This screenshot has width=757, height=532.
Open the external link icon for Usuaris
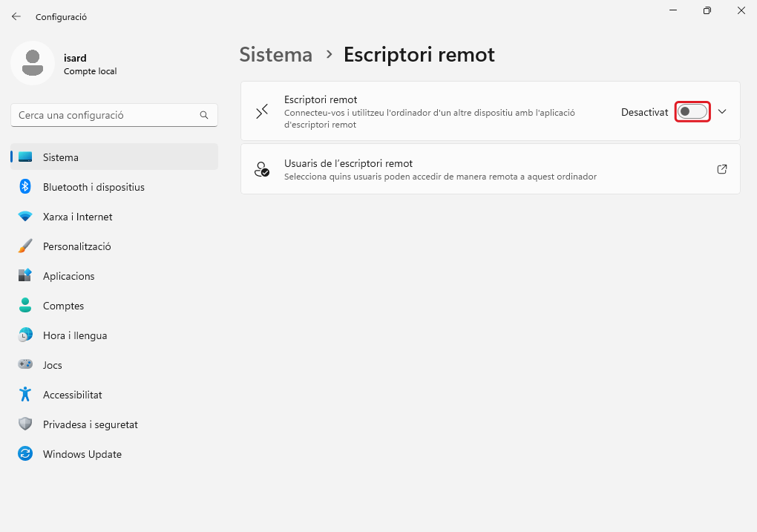722,169
